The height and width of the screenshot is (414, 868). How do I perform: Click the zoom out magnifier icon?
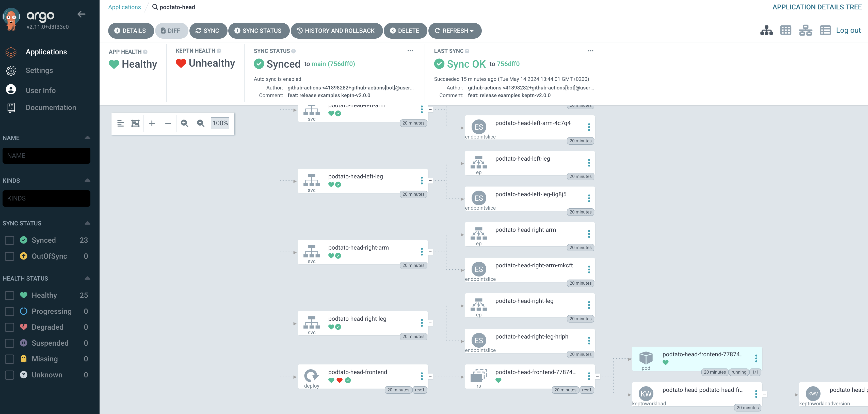click(200, 124)
